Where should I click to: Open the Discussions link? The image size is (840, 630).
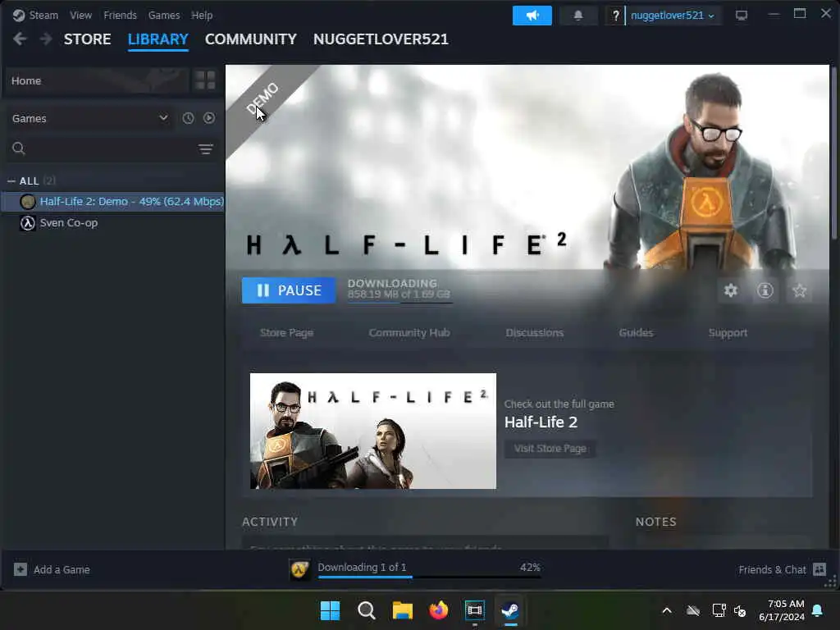(535, 333)
